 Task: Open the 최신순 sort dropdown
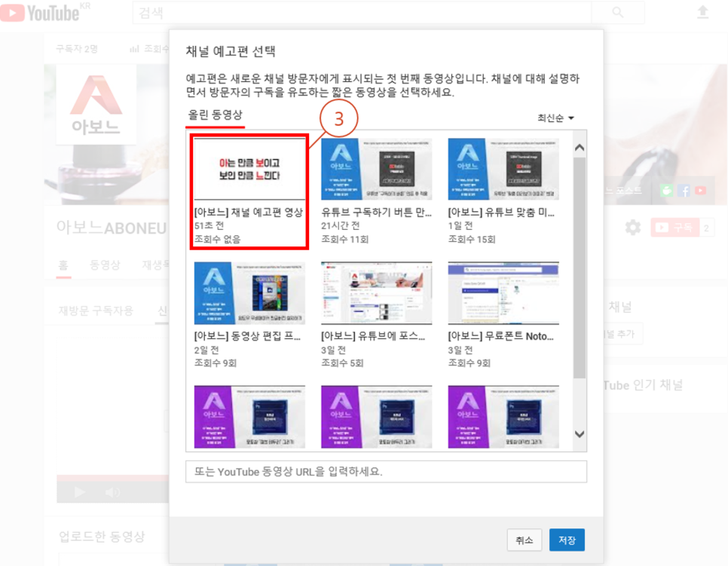point(555,118)
